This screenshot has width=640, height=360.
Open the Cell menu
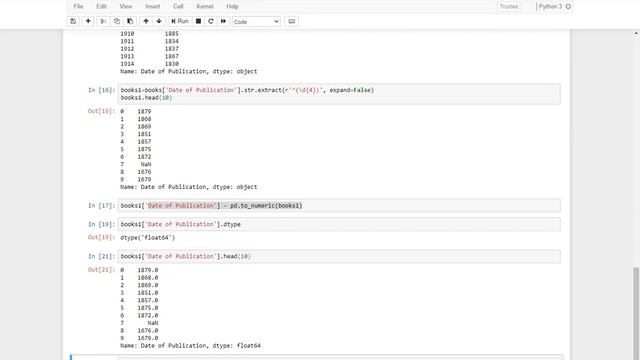coord(178,7)
